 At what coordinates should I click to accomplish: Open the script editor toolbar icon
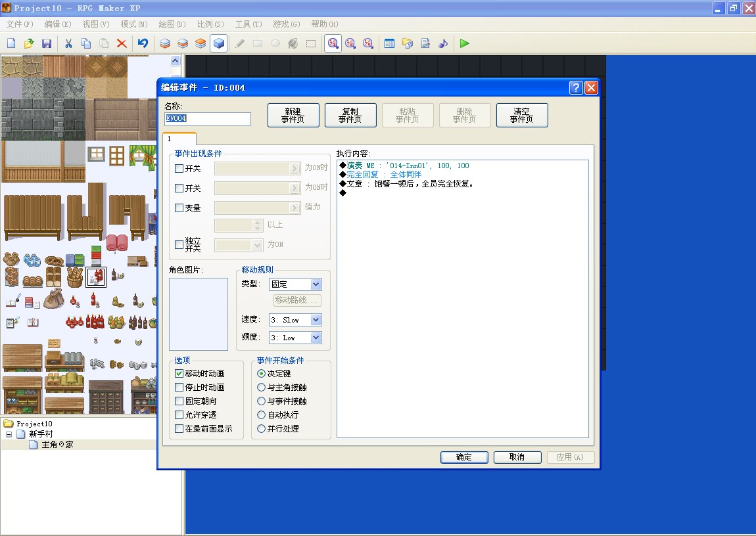click(x=425, y=43)
